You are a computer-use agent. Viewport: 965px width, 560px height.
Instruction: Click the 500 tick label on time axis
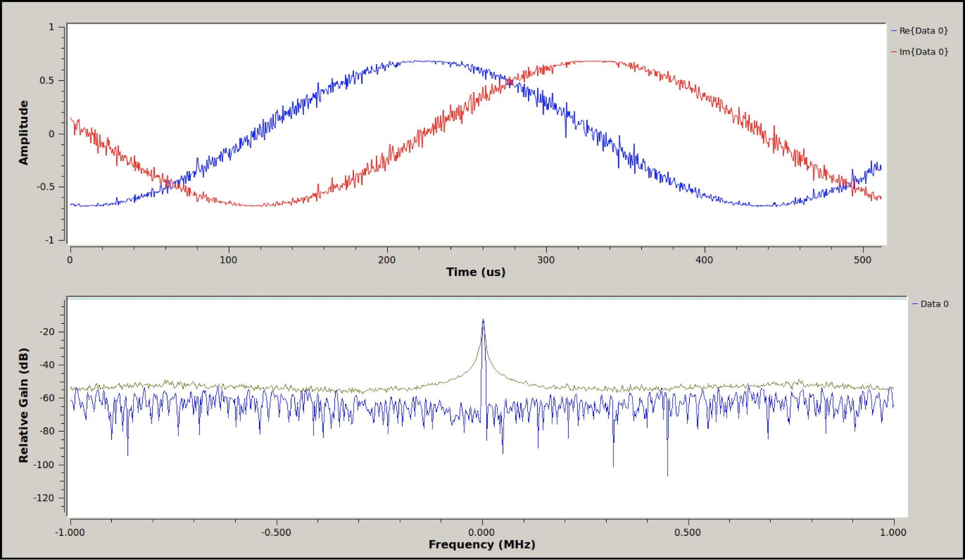[x=862, y=260]
